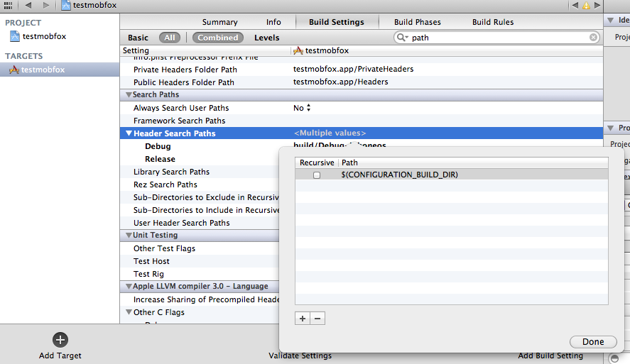Show Basic build settings
630x364 pixels.
click(x=139, y=38)
